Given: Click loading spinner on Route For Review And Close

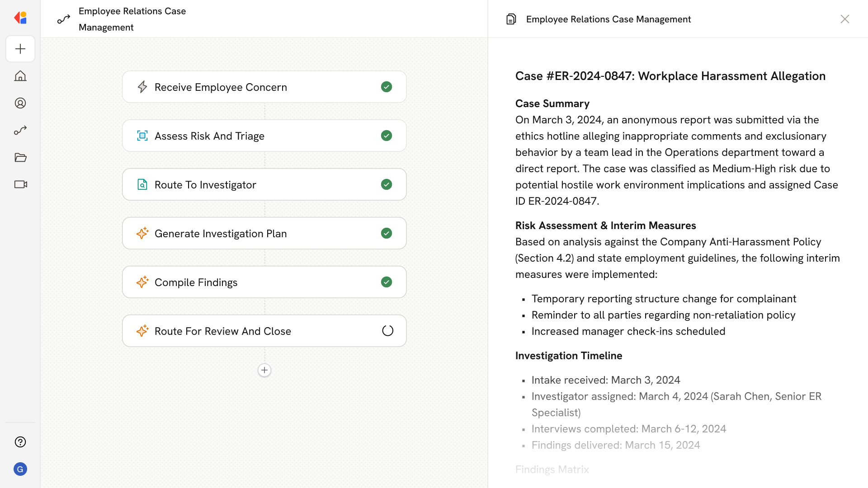Looking at the screenshot, I should point(387,331).
